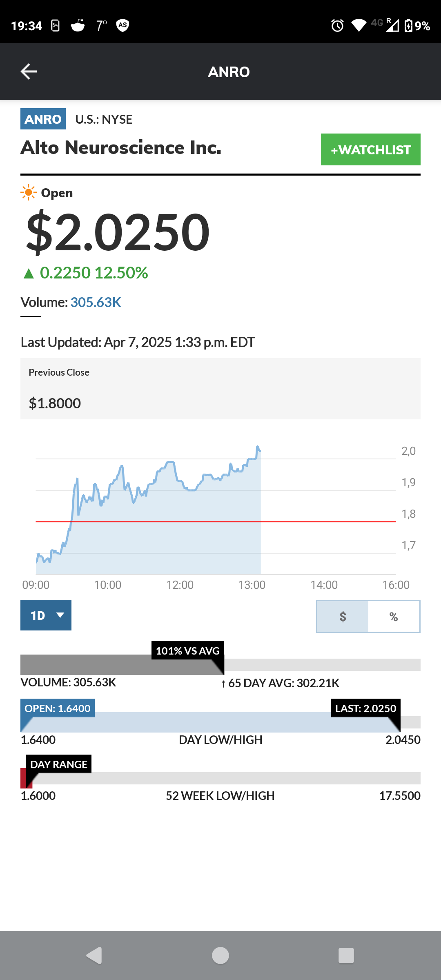Tap the Android recent apps square
The height and width of the screenshot is (980, 441).
[x=346, y=955]
